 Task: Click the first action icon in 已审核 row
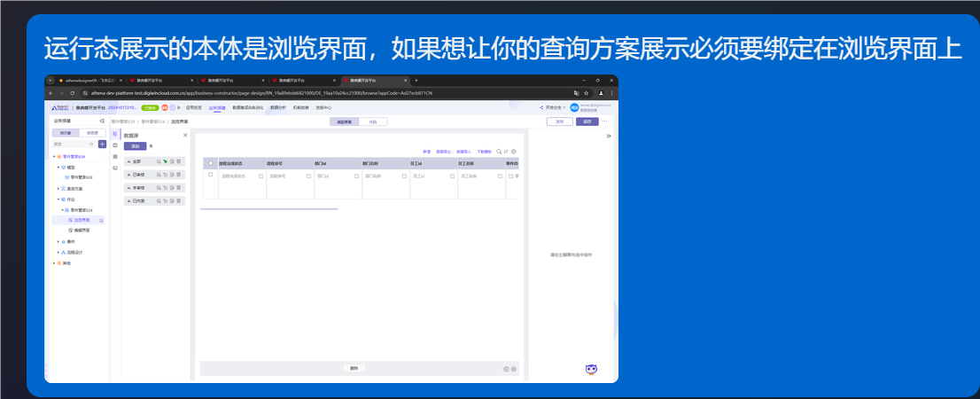click(x=159, y=175)
